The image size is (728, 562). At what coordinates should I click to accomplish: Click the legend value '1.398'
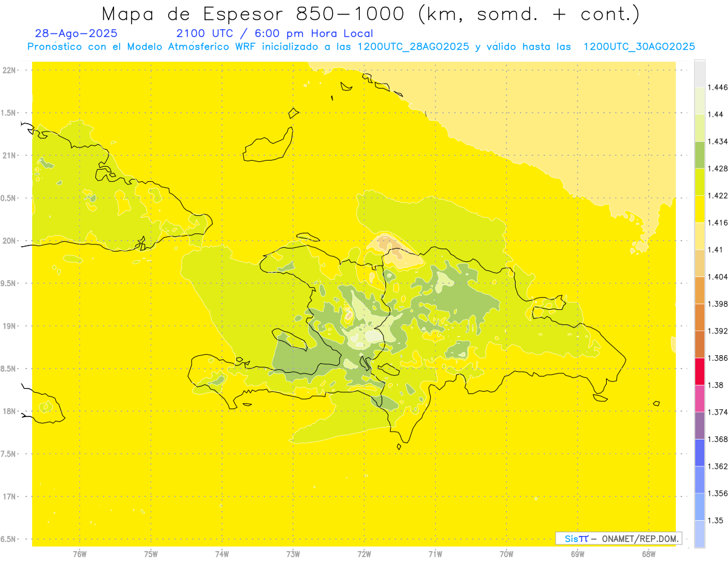pos(716,304)
